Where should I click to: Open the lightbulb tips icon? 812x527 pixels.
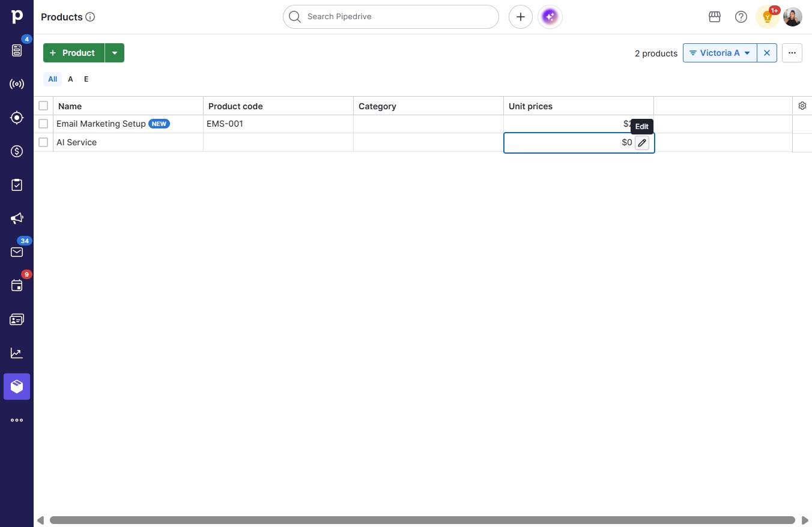[x=768, y=17]
